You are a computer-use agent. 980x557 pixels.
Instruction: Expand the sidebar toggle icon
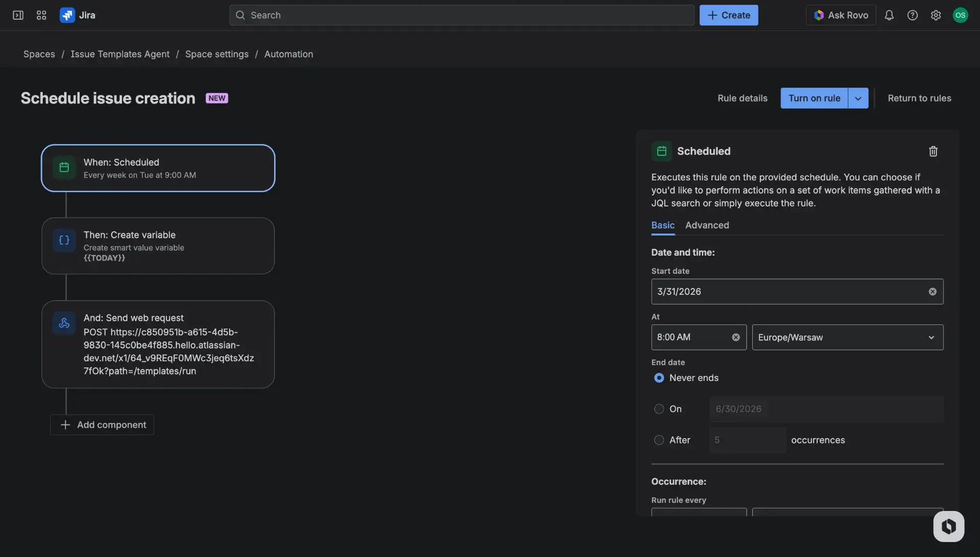tap(17, 15)
